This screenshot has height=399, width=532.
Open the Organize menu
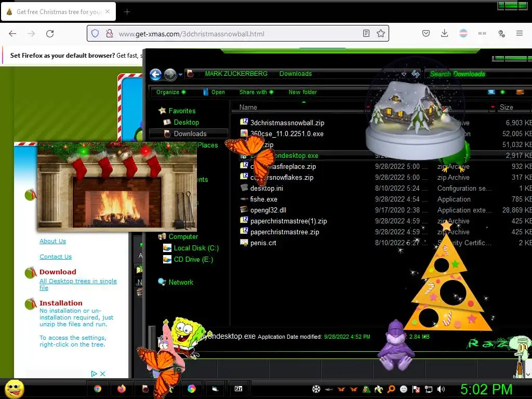(x=171, y=92)
